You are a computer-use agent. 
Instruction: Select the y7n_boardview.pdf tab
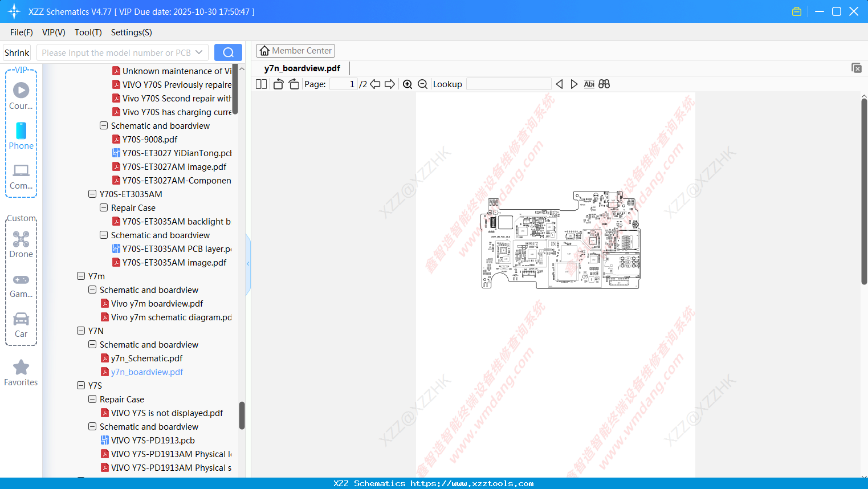302,68
